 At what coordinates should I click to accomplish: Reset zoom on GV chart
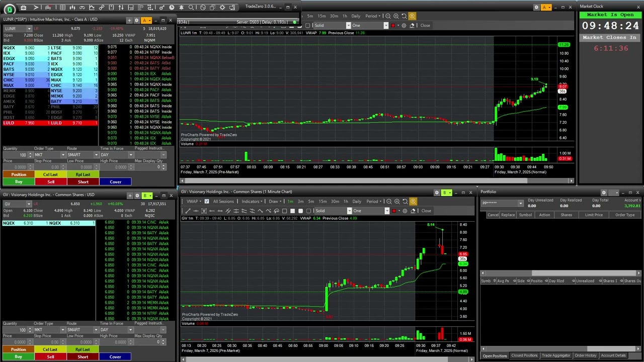405,201
